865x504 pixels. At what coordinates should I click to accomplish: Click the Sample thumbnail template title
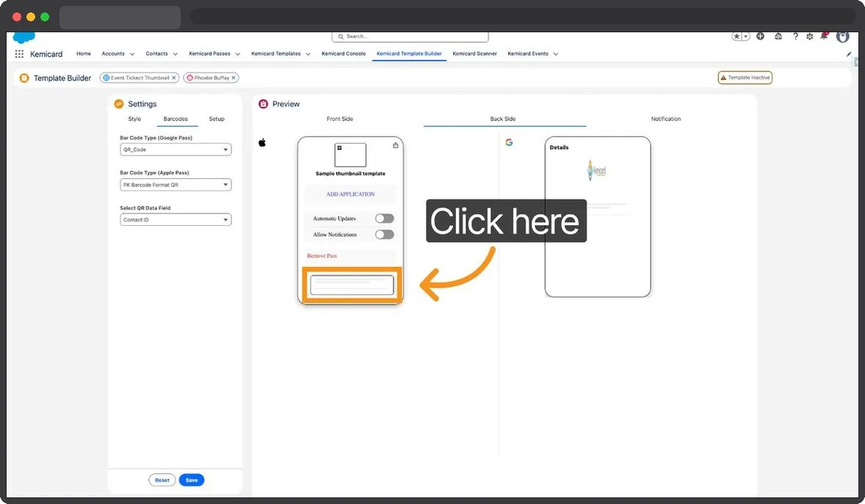[350, 174]
